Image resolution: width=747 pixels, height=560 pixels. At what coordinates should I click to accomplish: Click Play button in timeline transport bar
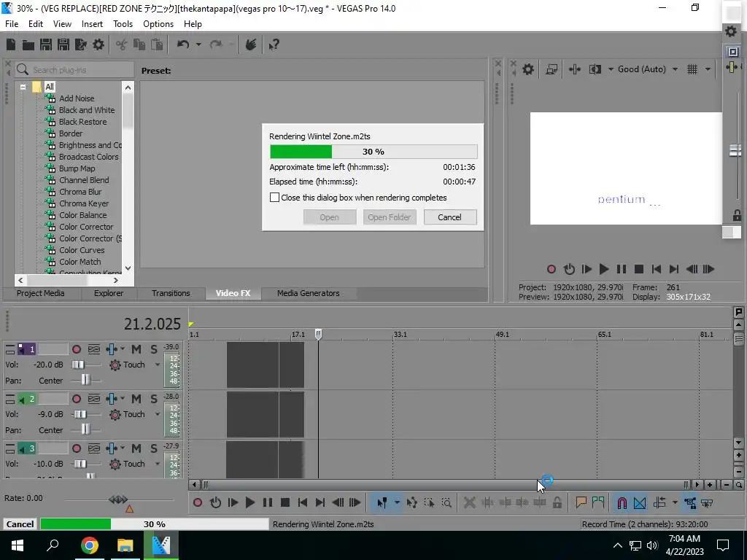point(249,502)
